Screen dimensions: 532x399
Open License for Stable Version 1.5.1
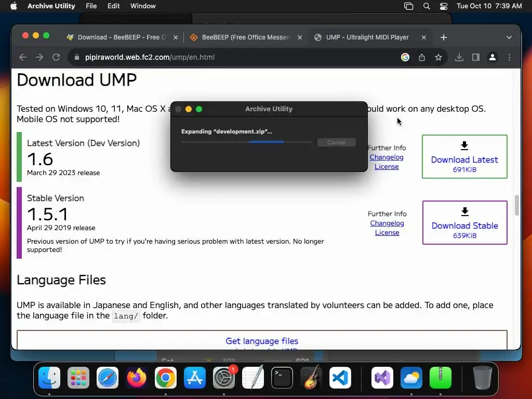coord(387,232)
